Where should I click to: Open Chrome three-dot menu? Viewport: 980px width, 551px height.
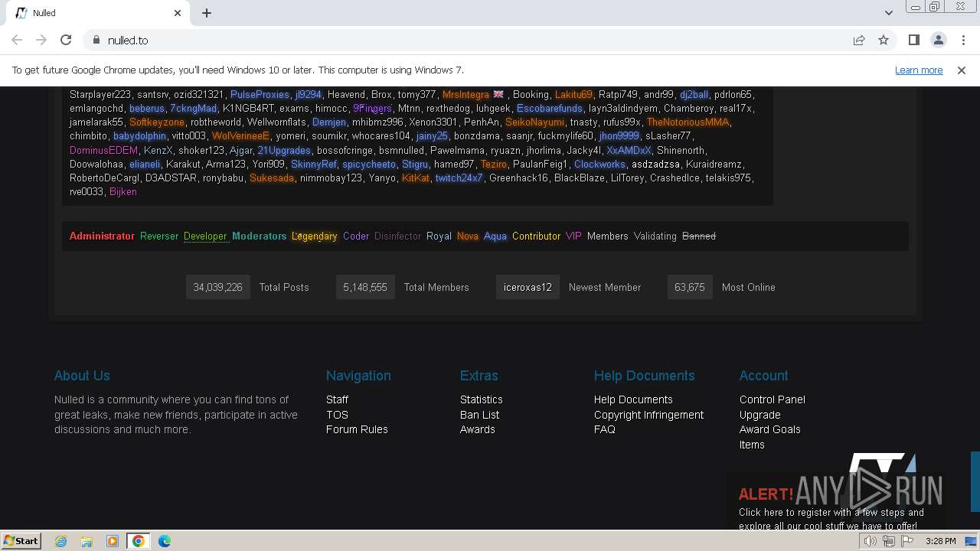click(x=962, y=40)
